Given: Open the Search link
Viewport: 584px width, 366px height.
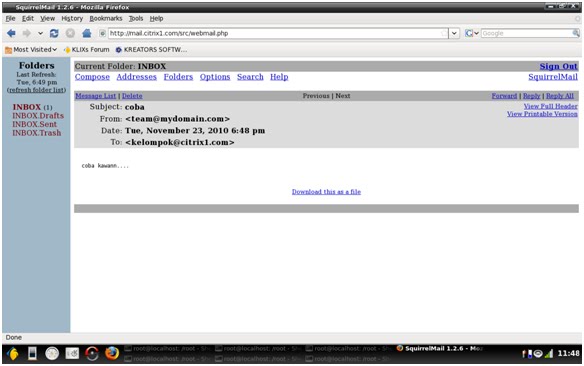Looking at the screenshot, I should click(x=250, y=77).
